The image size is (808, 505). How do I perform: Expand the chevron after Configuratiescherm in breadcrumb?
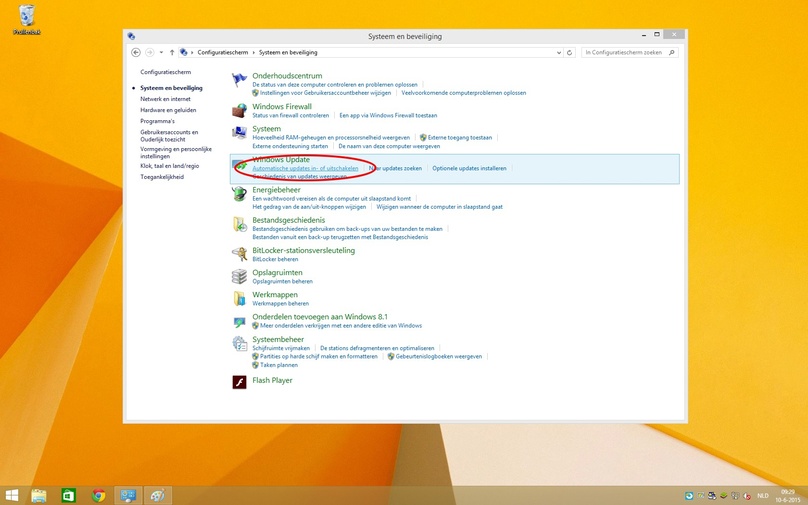pos(254,52)
